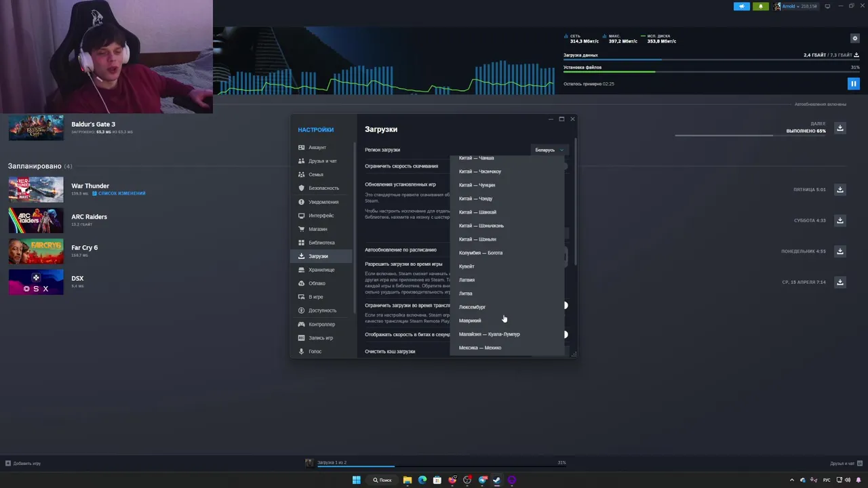Select Китай — Чэнду region option

(x=507, y=199)
